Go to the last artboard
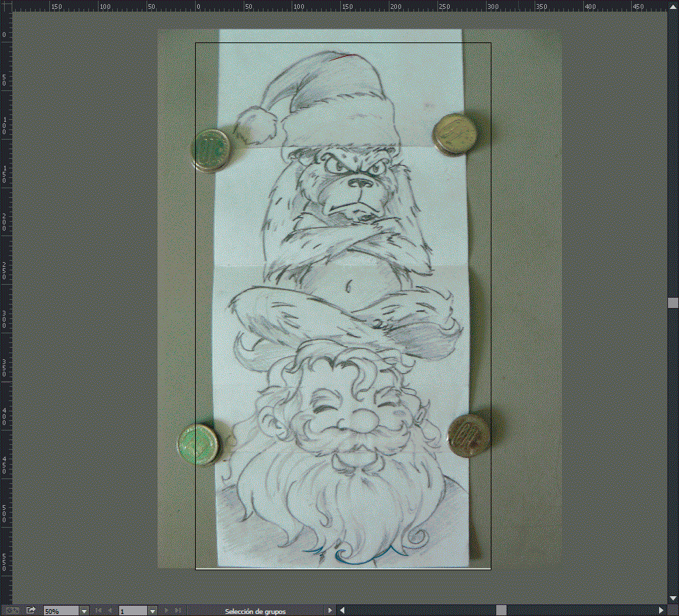This screenshot has width=679, height=616. click(x=177, y=611)
